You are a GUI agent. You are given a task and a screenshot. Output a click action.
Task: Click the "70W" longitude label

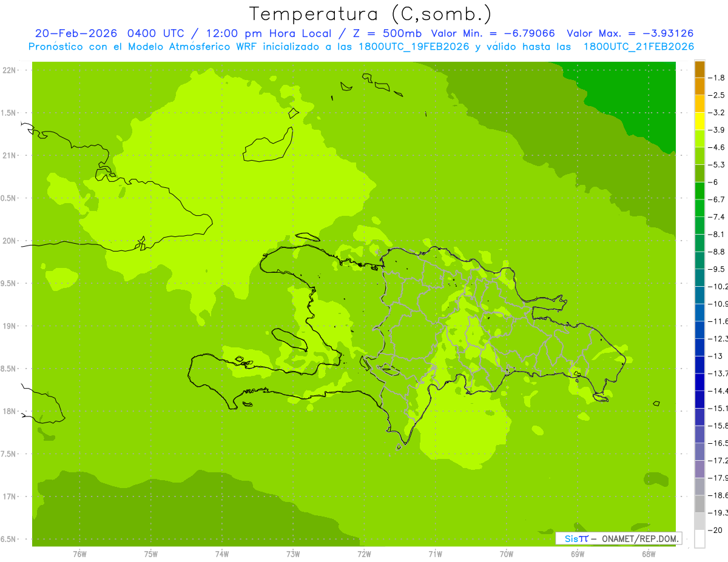(x=507, y=554)
